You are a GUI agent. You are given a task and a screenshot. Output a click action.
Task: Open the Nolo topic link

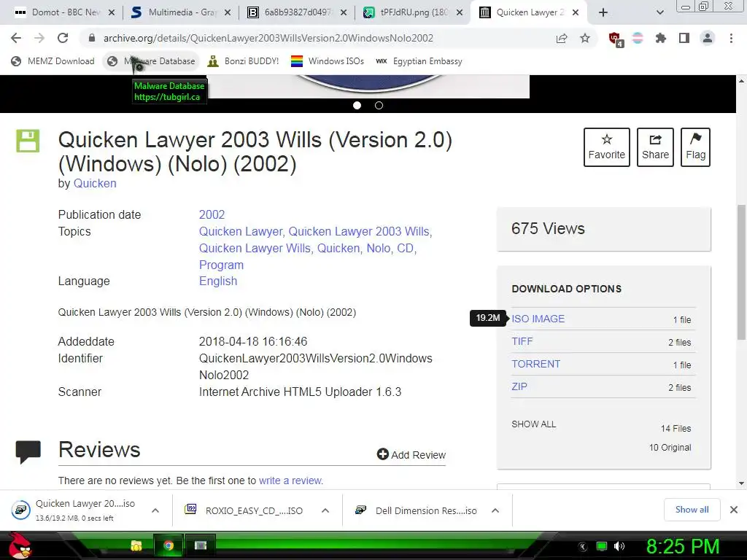click(379, 248)
